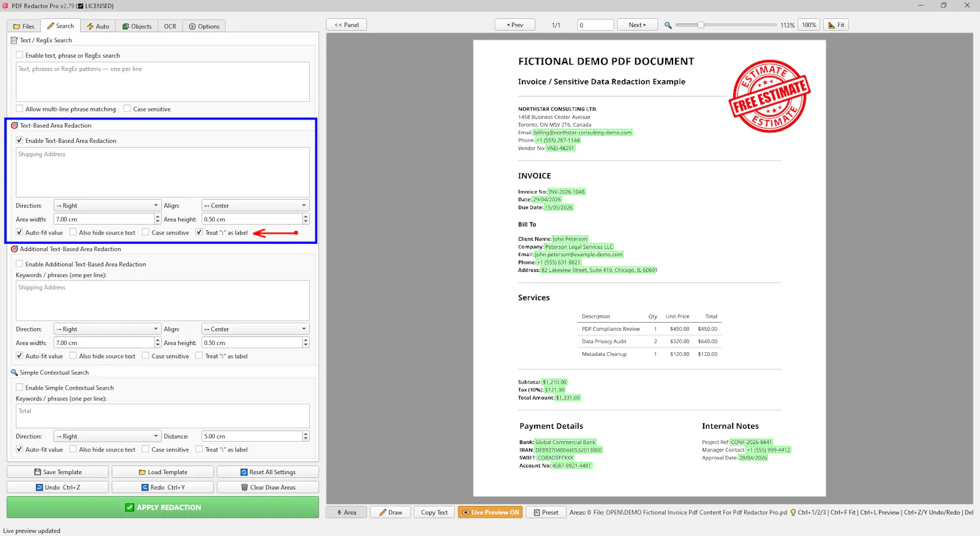The width and height of the screenshot is (980, 536).
Task: Go to next page with Next
Action: [637, 25]
